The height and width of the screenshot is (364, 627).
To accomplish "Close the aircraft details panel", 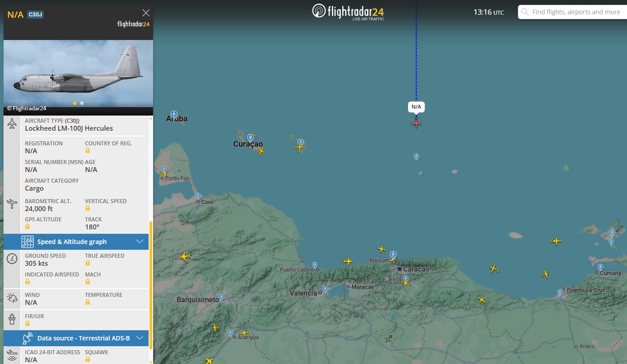I will click(146, 13).
